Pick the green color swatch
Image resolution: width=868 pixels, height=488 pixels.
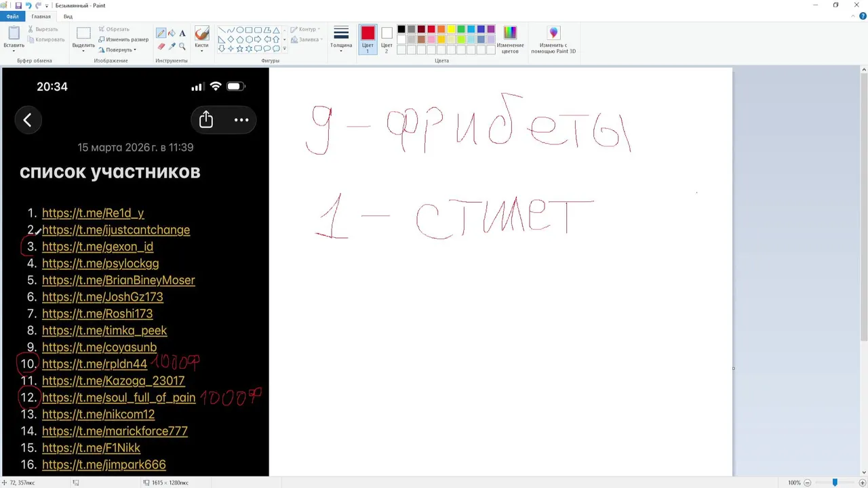pos(461,29)
